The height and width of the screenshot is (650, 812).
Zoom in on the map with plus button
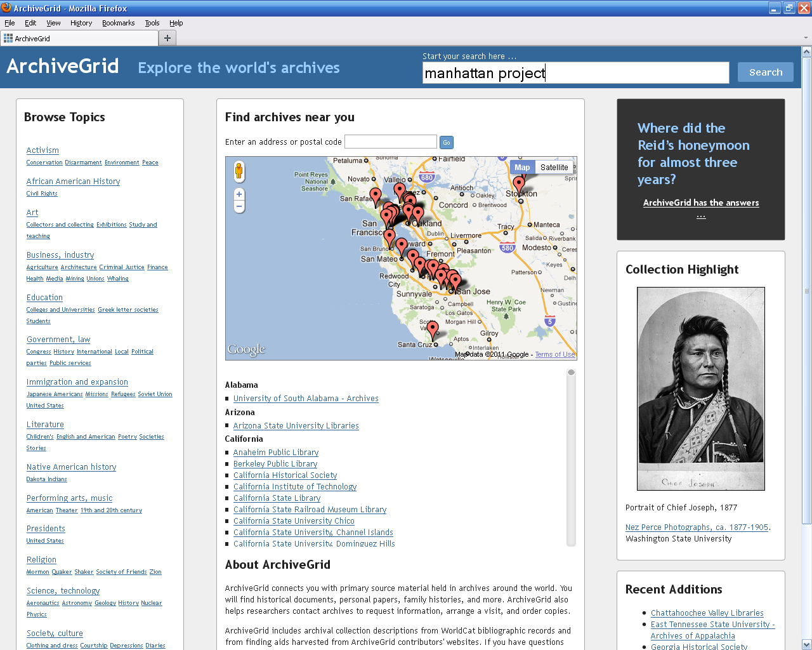[x=239, y=194]
